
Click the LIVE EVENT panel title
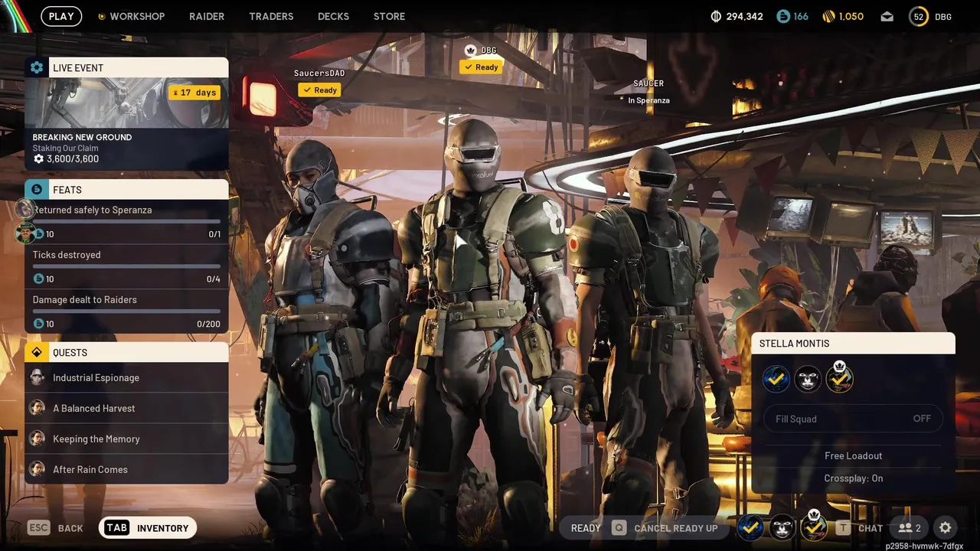coord(78,68)
